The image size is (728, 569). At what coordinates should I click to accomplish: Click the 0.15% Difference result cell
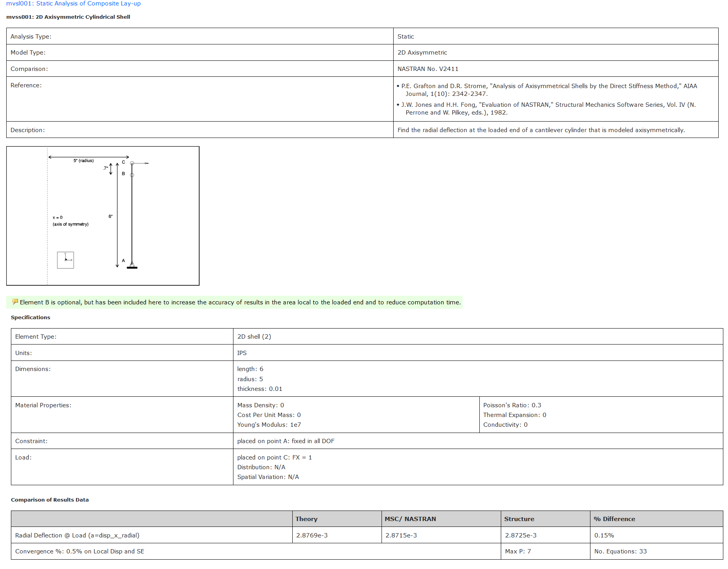pyautogui.click(x=604, y=535)
